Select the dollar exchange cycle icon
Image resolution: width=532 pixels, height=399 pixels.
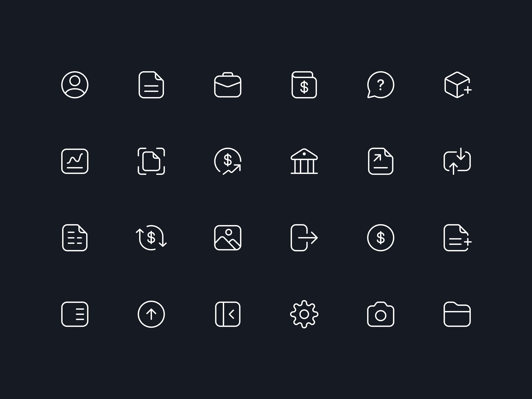coord(151,238)
